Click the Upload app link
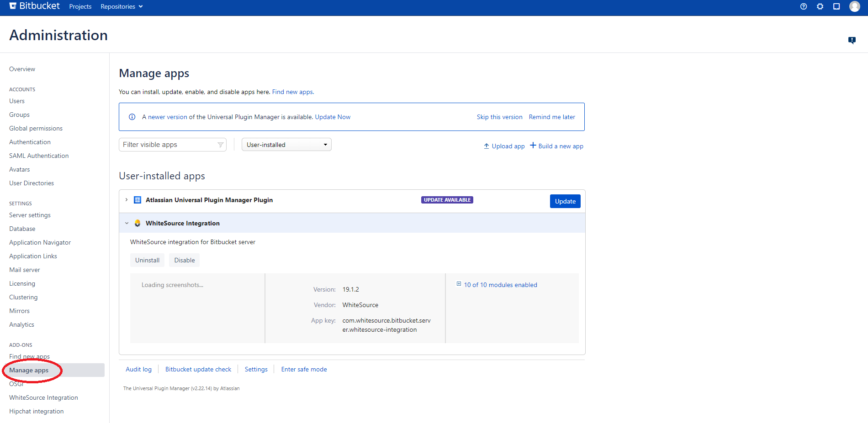Screen dimensions: 868x423 [504, 146]
